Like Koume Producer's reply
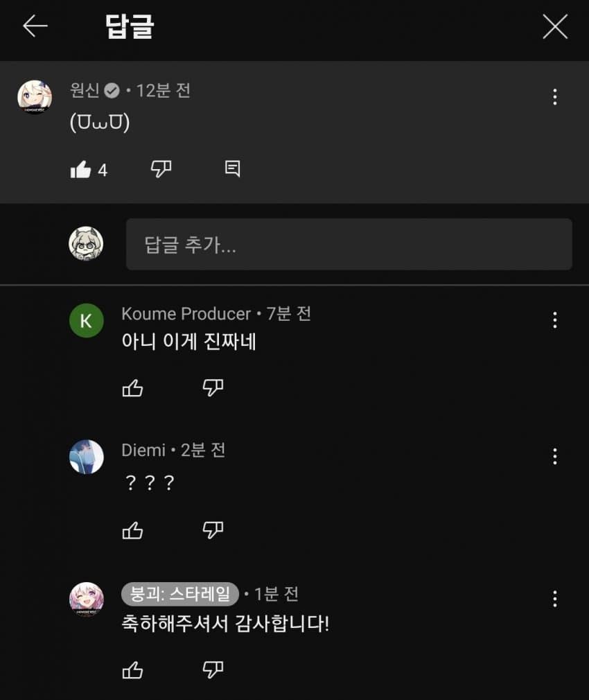 coord(132,388)
